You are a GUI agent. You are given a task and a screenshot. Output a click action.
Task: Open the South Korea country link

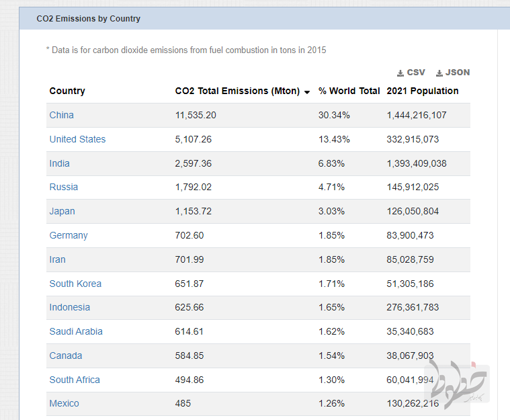point(75,284)
